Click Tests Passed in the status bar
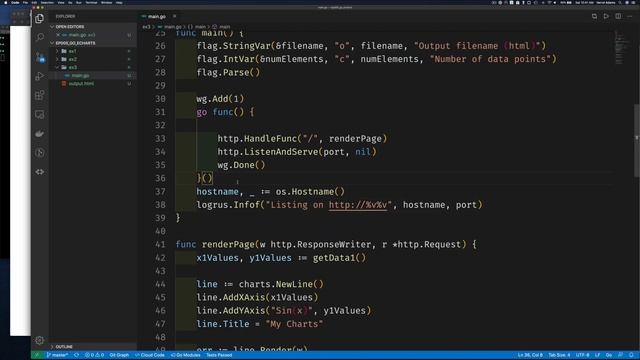This screenshot has height=360, width=640. (219, 355)
